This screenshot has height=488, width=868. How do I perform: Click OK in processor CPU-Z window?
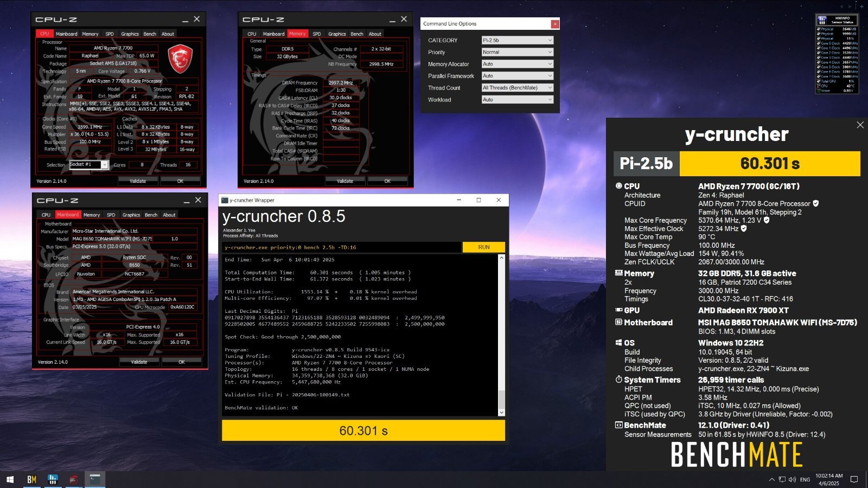pos(180,181)
